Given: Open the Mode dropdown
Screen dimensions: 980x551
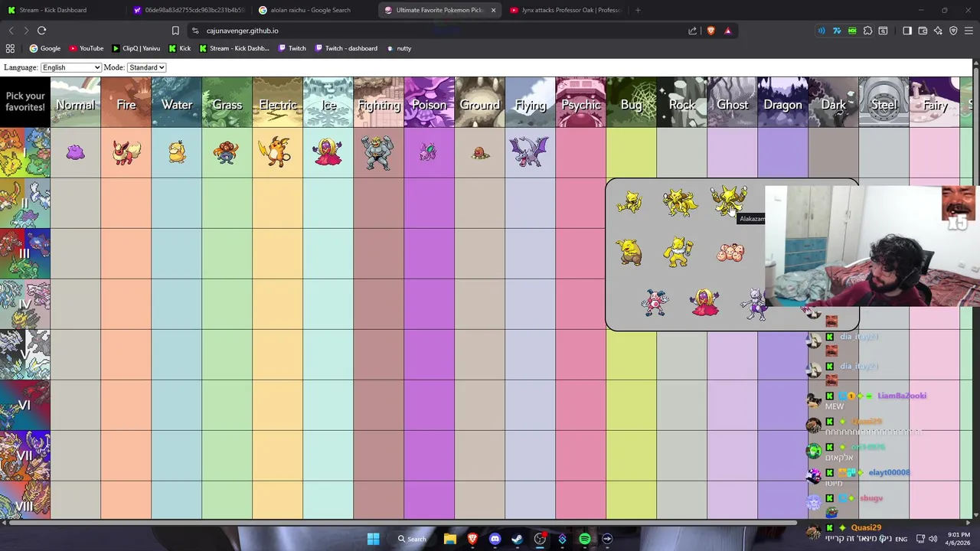Looking at the screenshot, I should [146, 67].
